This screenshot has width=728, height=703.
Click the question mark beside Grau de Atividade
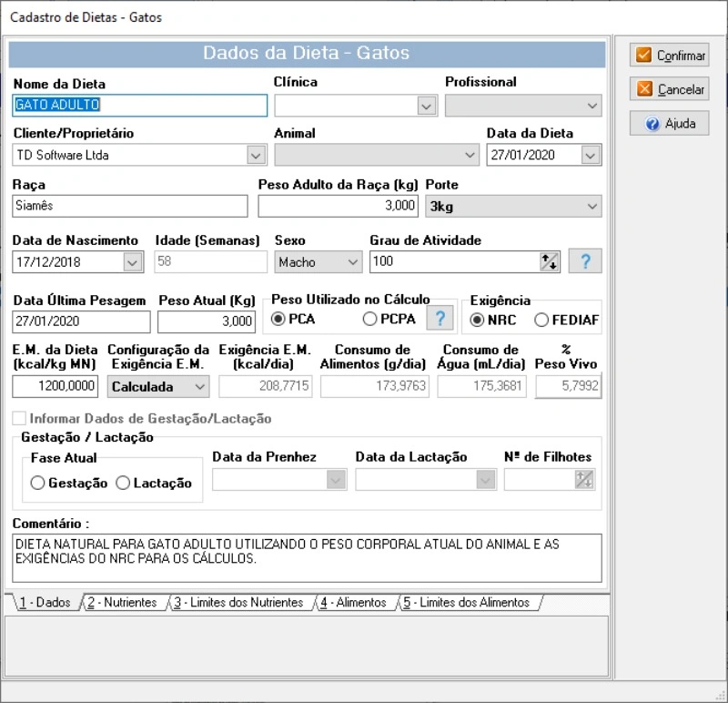click(x=585, y=261)
